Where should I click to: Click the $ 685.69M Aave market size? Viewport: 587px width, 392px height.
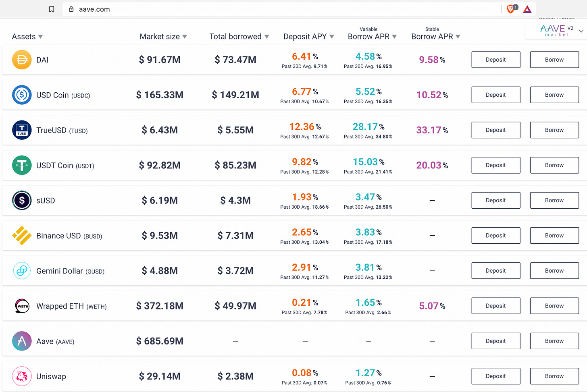pyautogui.click(x=160, y=341)
